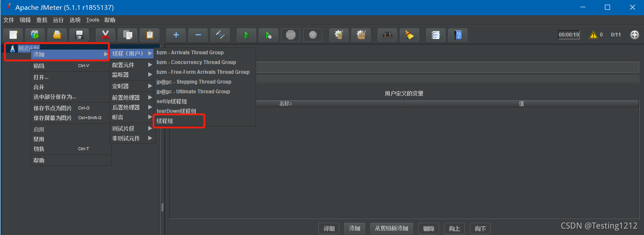Clear all results with double broom icon

point(361,35)
